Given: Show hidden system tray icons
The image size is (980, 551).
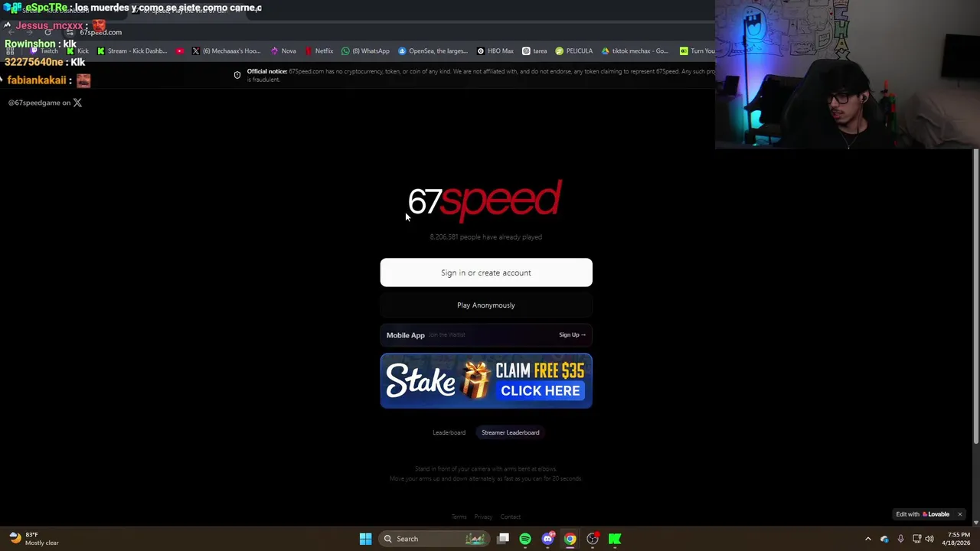Looking at the screenshot, I should coord(868,539).
